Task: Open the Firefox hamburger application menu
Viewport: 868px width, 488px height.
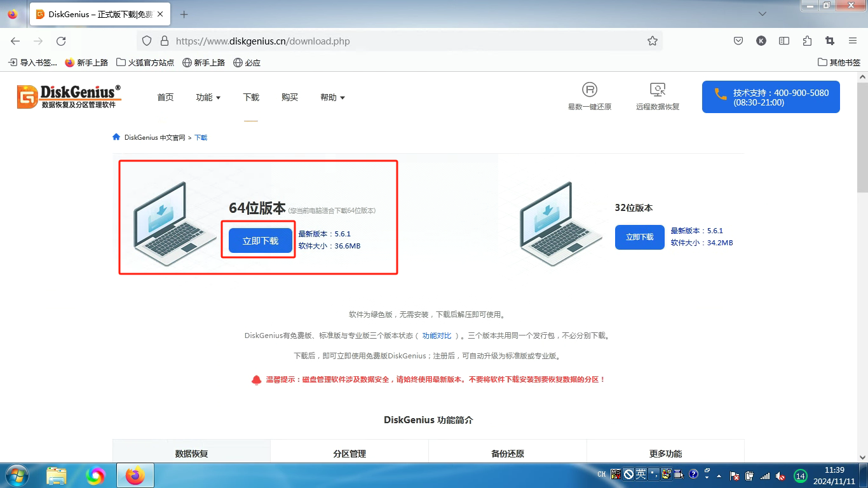Action: [853, 41]
